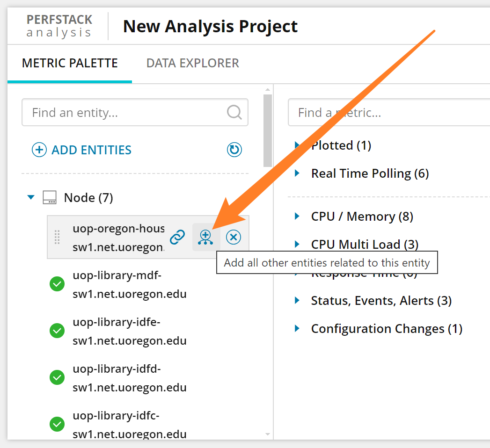Switch to the Data Explorer tab

tap(192, 63)
